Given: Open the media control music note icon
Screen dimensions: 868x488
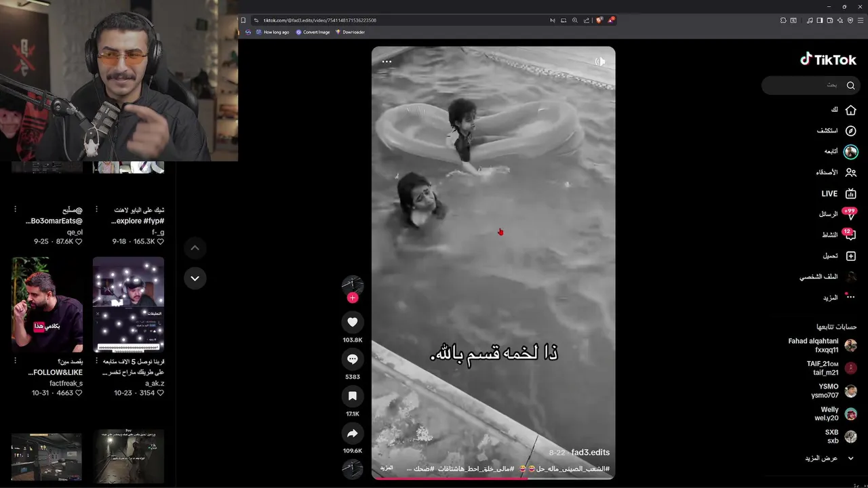Looking at the screenshot, I should pos(810,20).
